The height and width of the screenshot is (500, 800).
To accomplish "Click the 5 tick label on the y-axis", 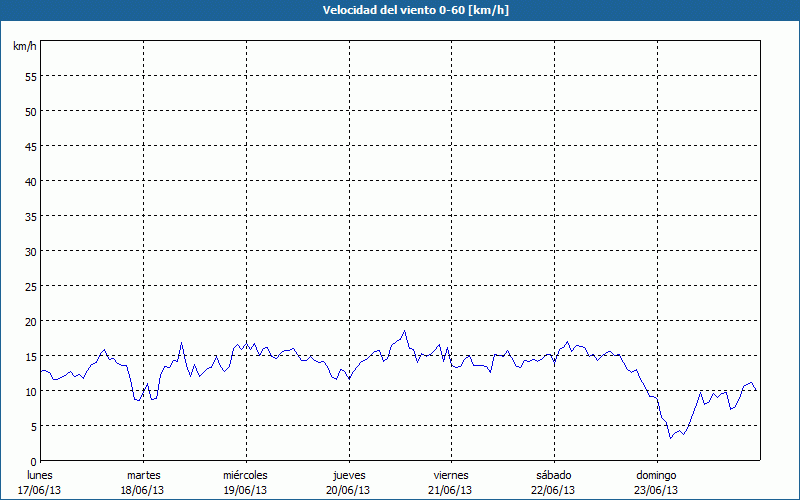I will click(33, 426).
